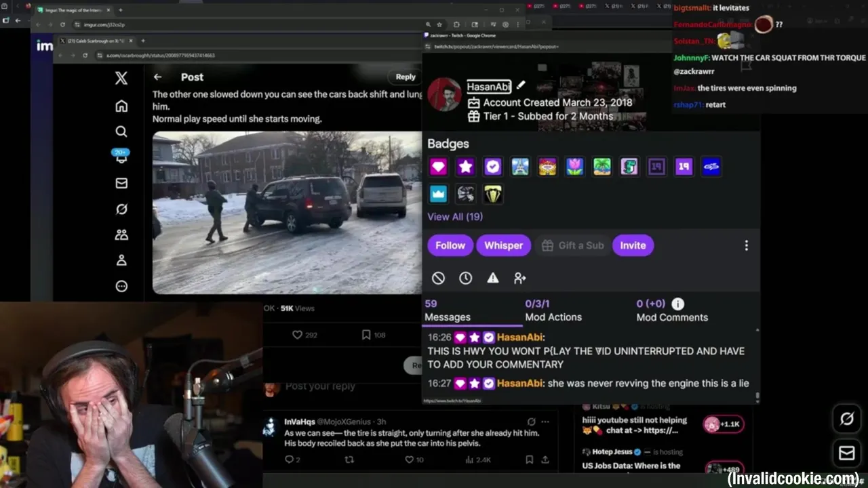868x488 pixels.
Task: Open the more menu on InVaHqs tweet
Action: point(545,422)
